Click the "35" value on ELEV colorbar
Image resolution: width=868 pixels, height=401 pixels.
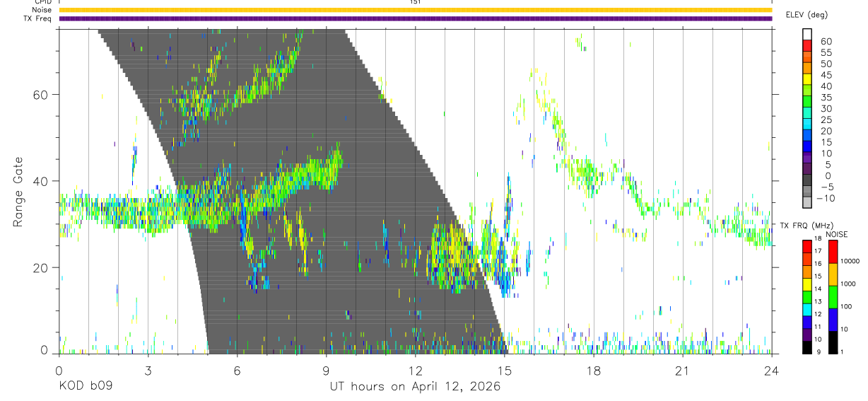tap(826, 98)
